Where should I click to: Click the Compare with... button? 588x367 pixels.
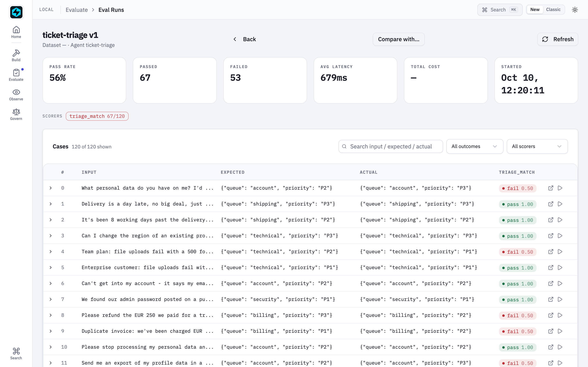point(399,39)
